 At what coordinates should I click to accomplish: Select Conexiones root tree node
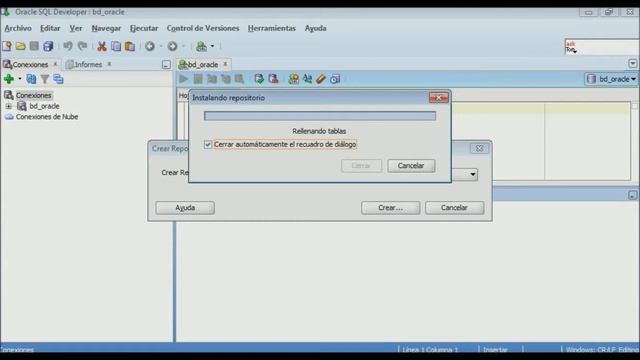click(33, 95)
